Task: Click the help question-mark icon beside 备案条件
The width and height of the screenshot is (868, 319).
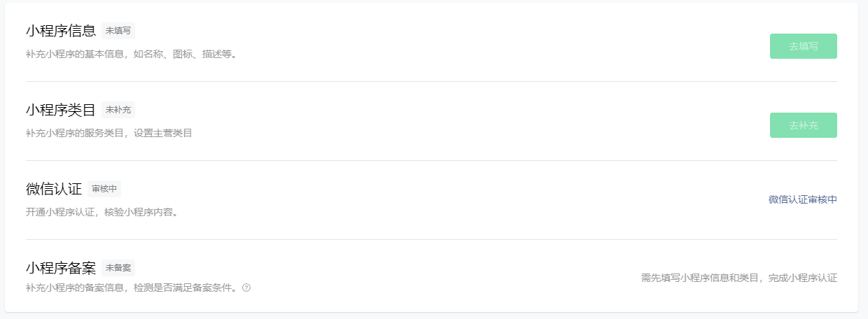Action: (246, 288)
